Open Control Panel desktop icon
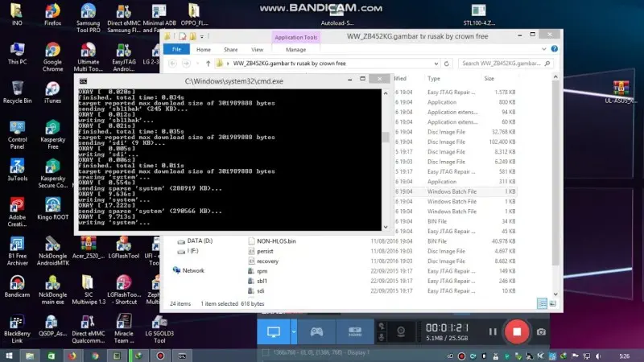 (17, 134)
